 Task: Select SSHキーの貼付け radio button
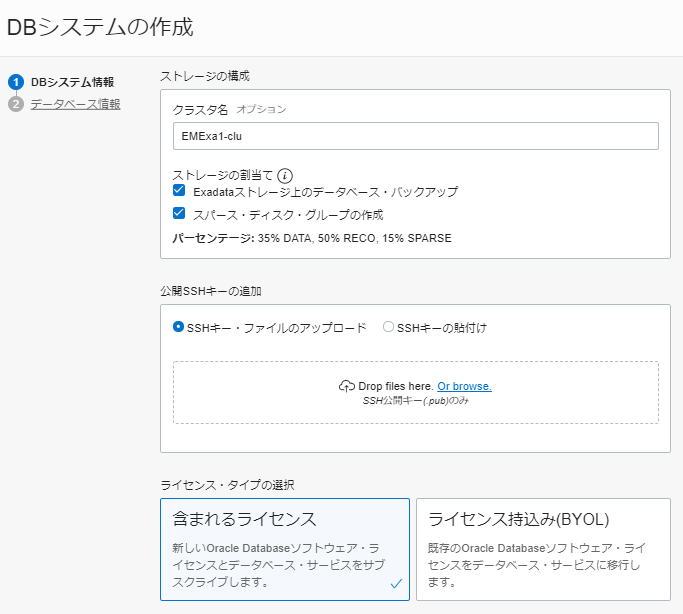click(x=388, y=327)
